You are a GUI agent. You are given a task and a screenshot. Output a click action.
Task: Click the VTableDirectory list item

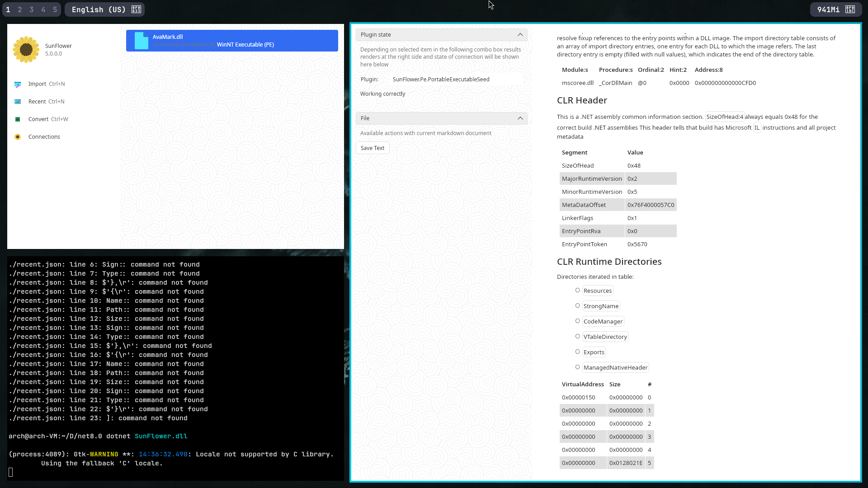(x=605, y=337)
